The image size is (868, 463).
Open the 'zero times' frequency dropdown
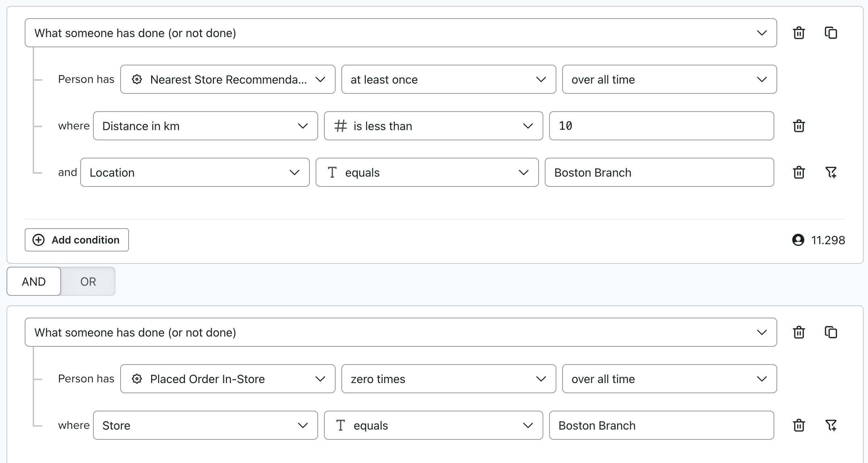pyautogui.click(x=448, y=379)
